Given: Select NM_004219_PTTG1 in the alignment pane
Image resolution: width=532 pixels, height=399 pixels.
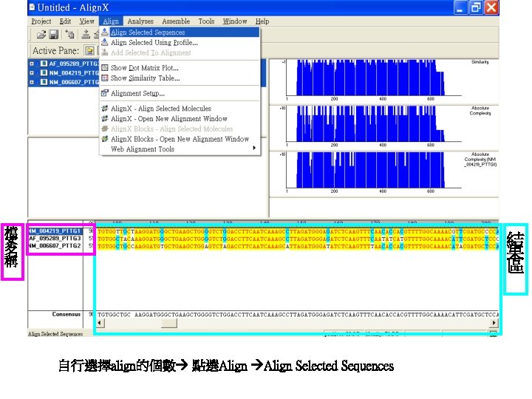Looking at the screenshot, I should point(55,231).
